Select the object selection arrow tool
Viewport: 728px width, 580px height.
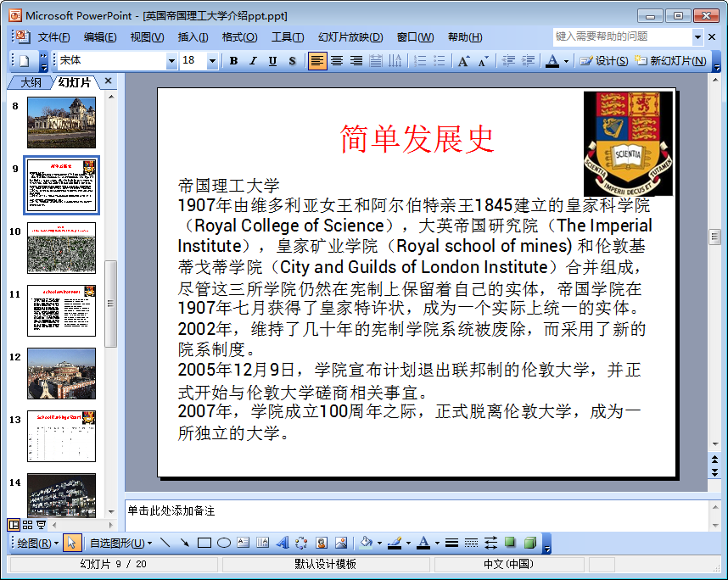[71, 543]
